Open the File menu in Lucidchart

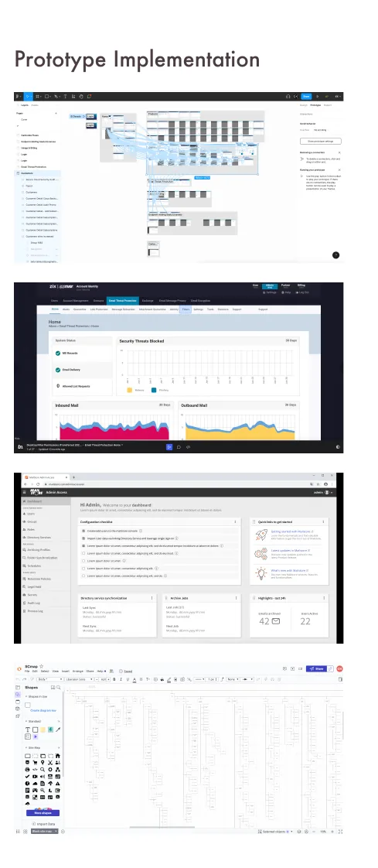coord(26,672)
